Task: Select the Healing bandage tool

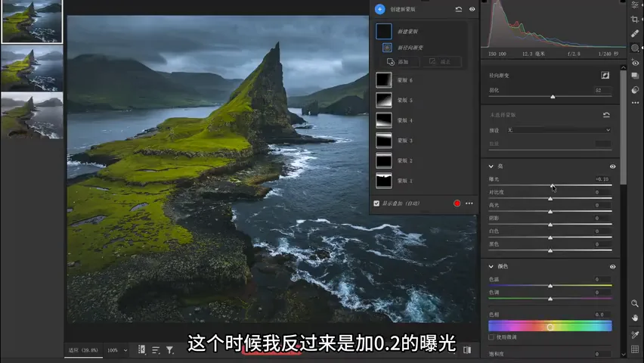Action: click(635, 34)
